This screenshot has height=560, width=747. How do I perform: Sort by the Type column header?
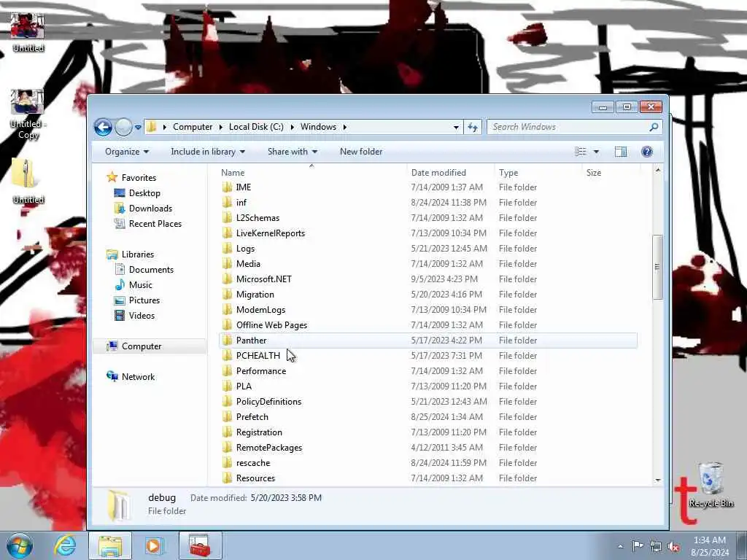(x=508, y=173)
